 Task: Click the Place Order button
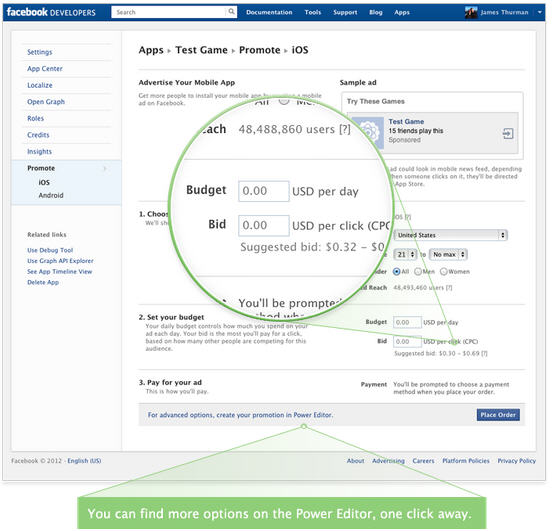pyautogui.click(x=498, y=415)
